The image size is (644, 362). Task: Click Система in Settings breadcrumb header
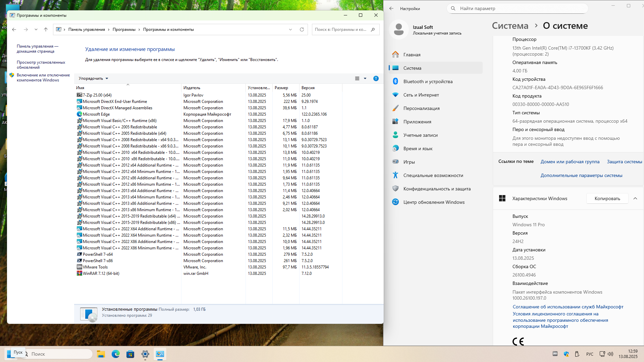pos(510,26)
